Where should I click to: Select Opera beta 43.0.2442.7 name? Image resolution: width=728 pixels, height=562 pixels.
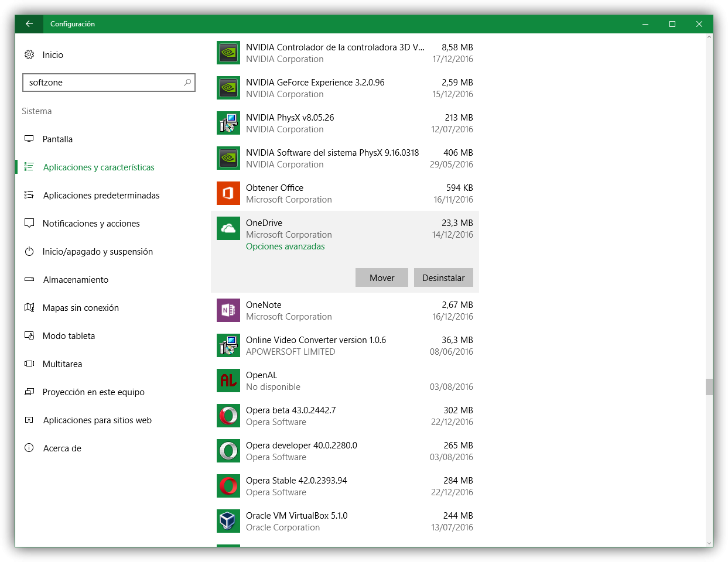(x=291, y=410)
